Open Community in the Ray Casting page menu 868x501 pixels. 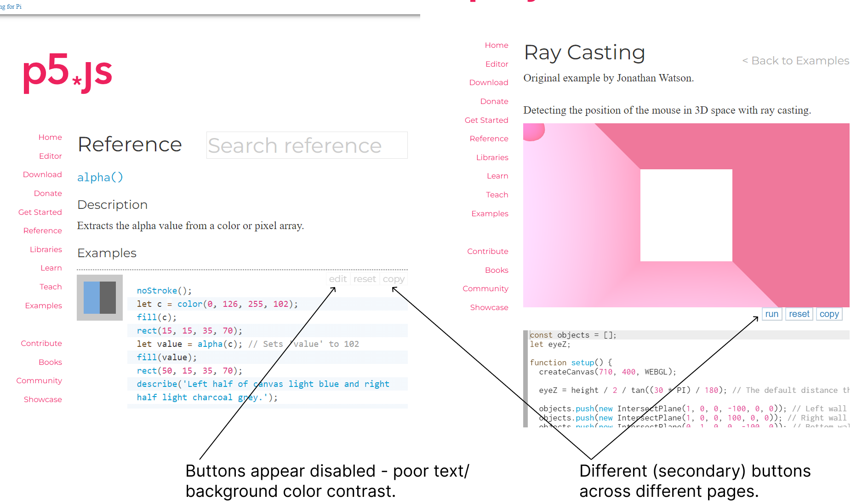click(485, 288)
